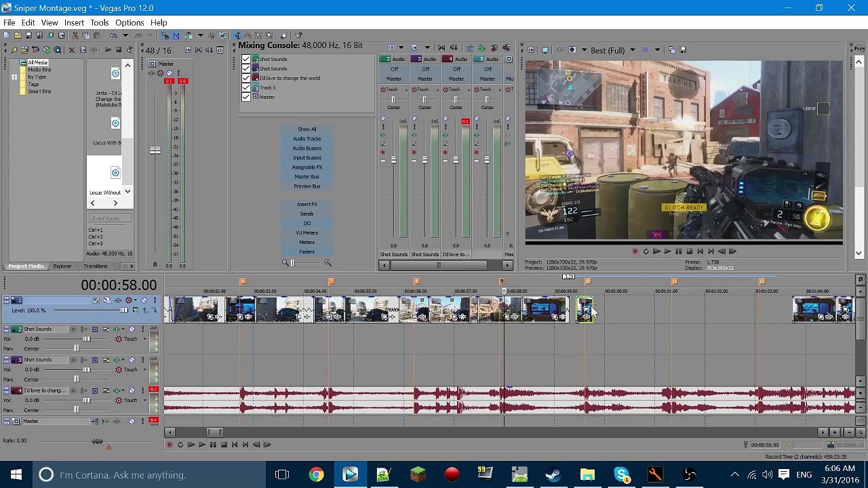The height and width of the screenshot is (488, 868).
Task: Click Add tags input field
Action: coord(109,218)
